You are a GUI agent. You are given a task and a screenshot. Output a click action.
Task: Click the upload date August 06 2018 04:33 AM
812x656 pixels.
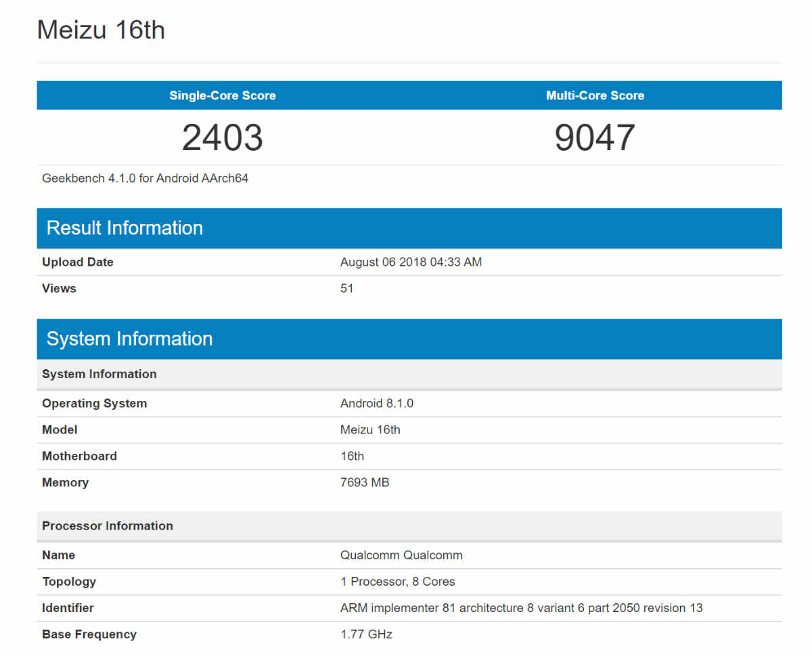click(x=411, y=262)
